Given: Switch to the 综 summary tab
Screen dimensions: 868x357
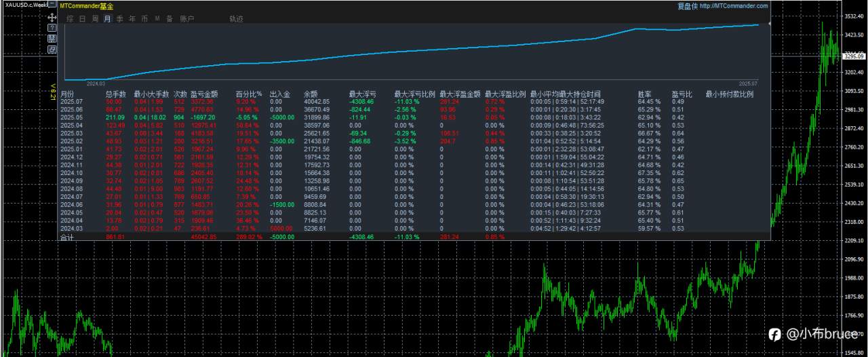Looking at the screenshot, I should [71, 19].
